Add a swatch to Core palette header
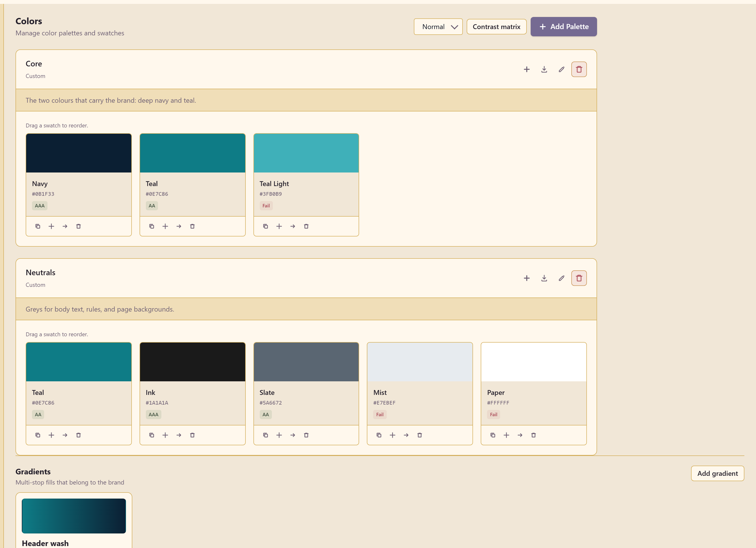The image size is (756, 548). pos(527,69)
